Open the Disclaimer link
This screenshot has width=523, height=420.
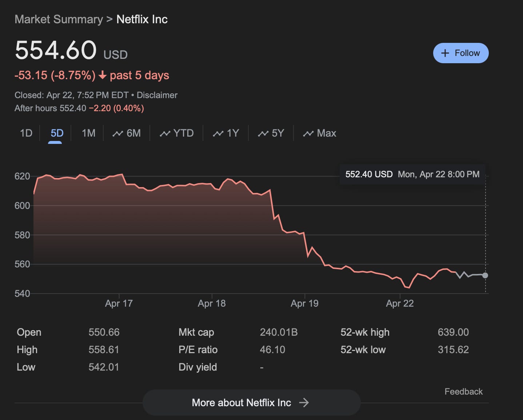pyautogui.click(x=157, y=95)
